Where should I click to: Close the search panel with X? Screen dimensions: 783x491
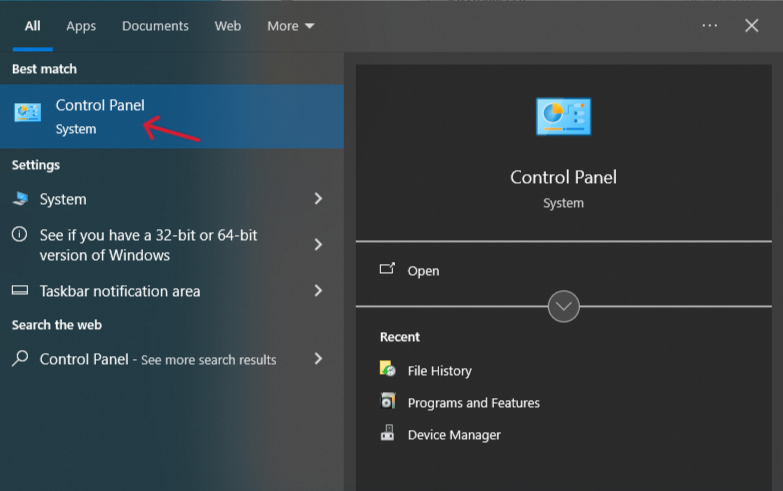(x=752, y=25)
